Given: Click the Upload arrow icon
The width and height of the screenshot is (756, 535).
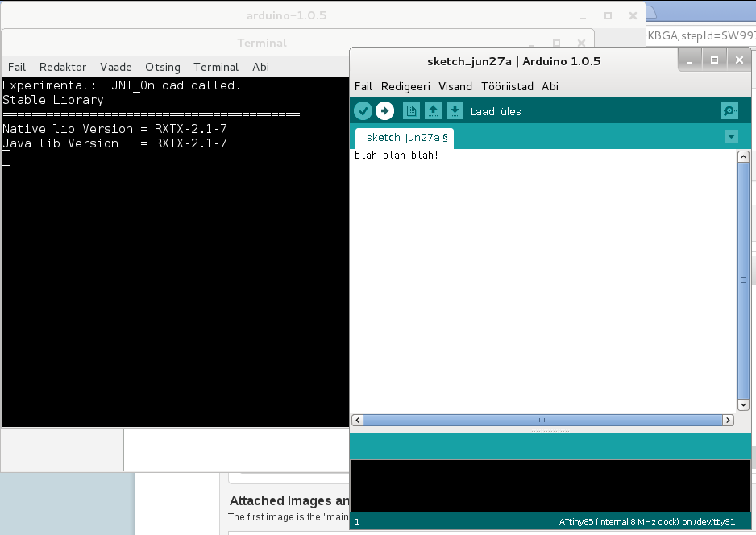Looking at the screenshot, I should pyautogui.click(x=384, y=110).
